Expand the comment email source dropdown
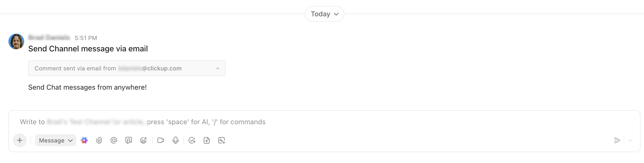 [217, 68]
